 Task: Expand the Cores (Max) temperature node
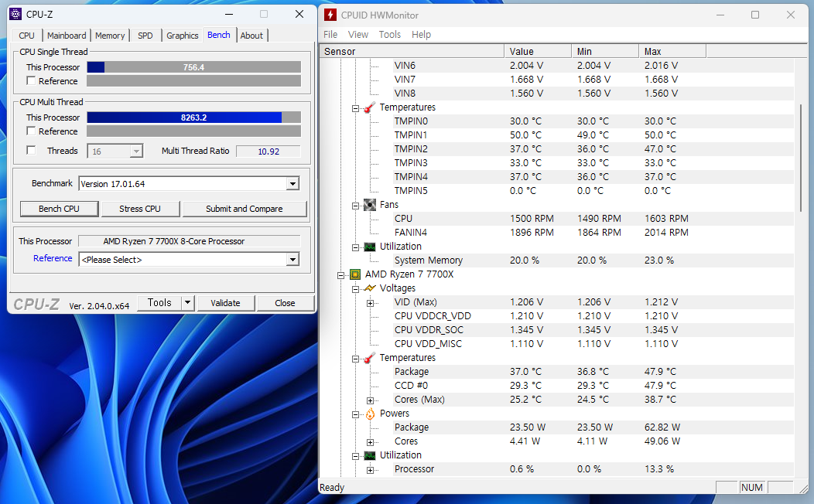(370, 401)
